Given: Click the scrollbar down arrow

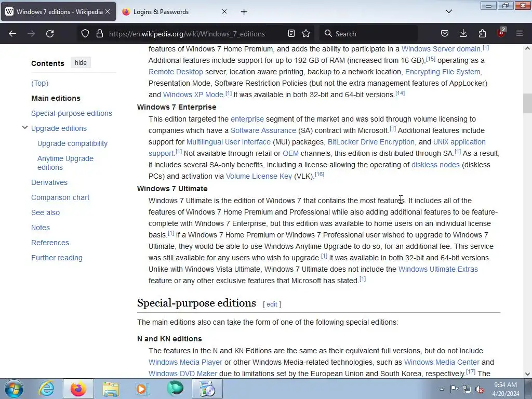Looking at the screenshot, I should point(527,374).
